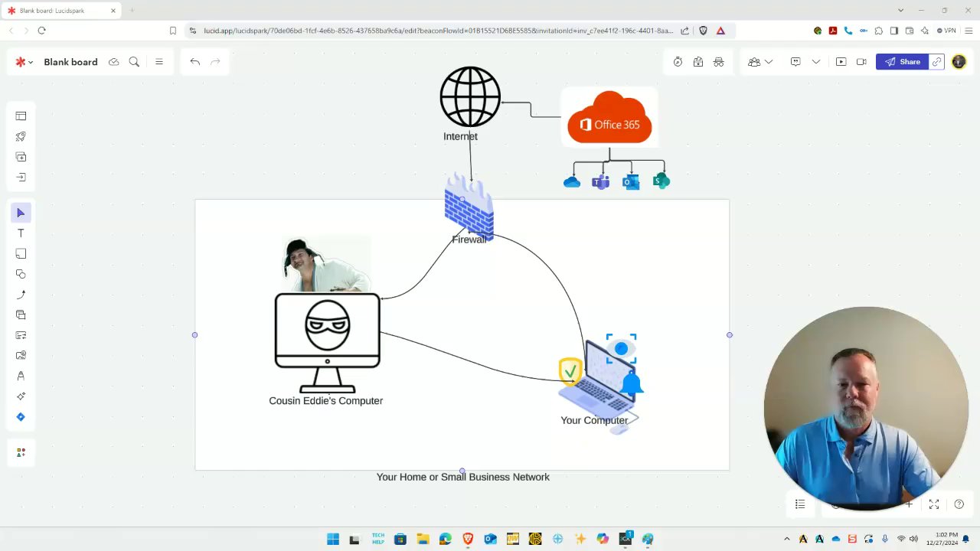Start presentation mode play icon
This screenshot has height=551, width=980.
(841, 62)
